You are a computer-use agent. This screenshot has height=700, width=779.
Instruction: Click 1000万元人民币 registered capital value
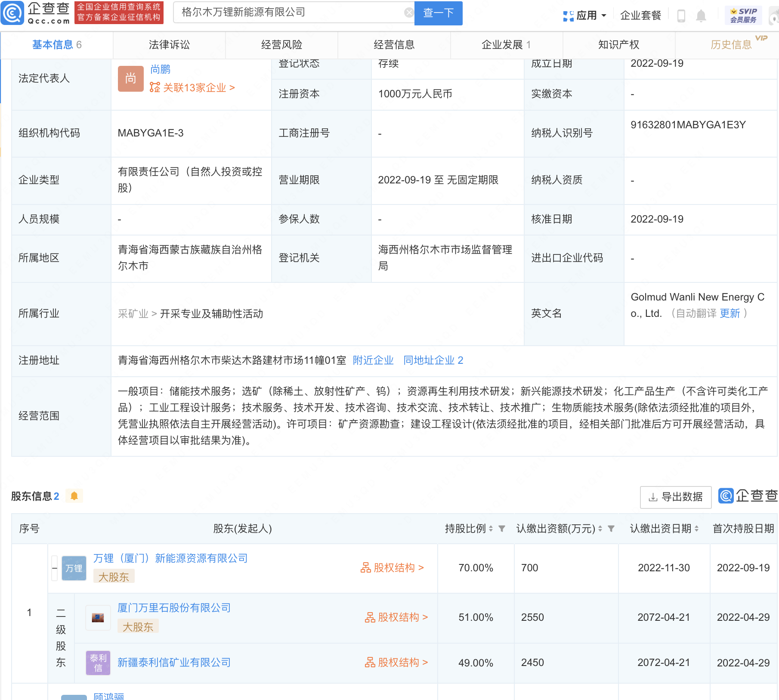[x=415, y=94]
